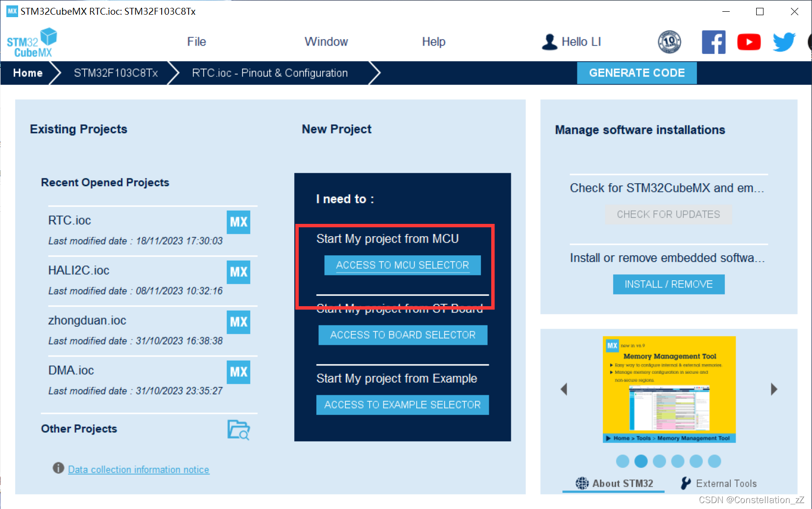Image resolution: width=812 pixels, height=509 pixels.
Task: Open the HALI2C.ioc recent project name
Action: (x=78, y=270)
